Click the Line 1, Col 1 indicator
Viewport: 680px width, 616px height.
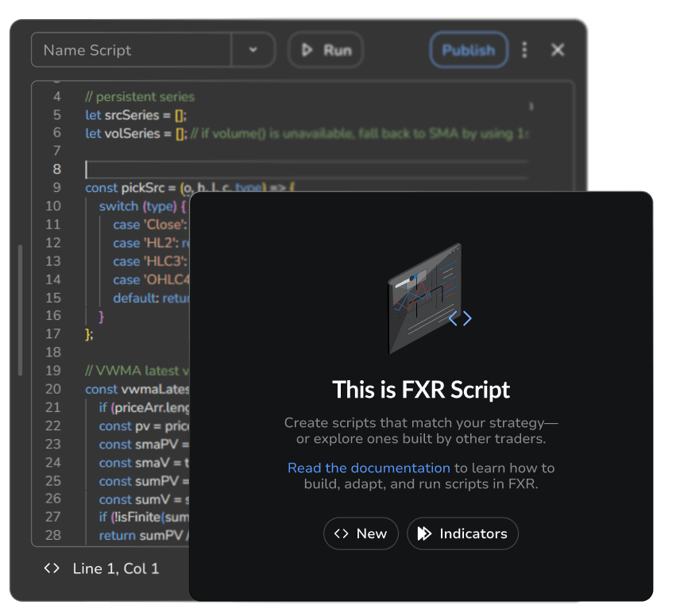click(116, 568)
